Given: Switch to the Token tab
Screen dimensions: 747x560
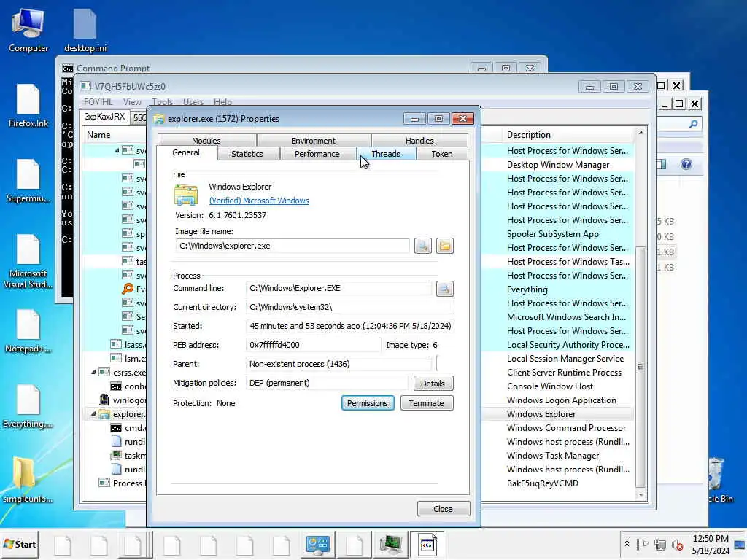Looking at the screenshot, I should click(x=442, y=154).
